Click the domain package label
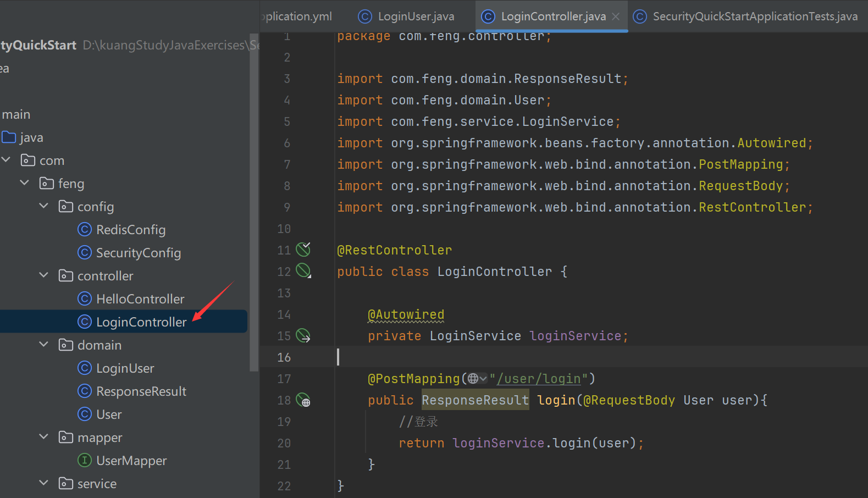The image size is (868, 498). (x=99, y=345)
